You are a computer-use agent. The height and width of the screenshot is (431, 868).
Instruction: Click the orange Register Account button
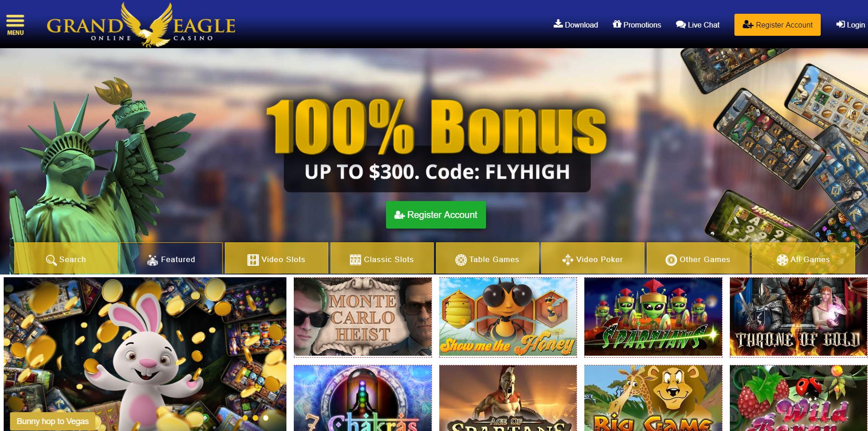pyautogui.click(x=778, y=25)
